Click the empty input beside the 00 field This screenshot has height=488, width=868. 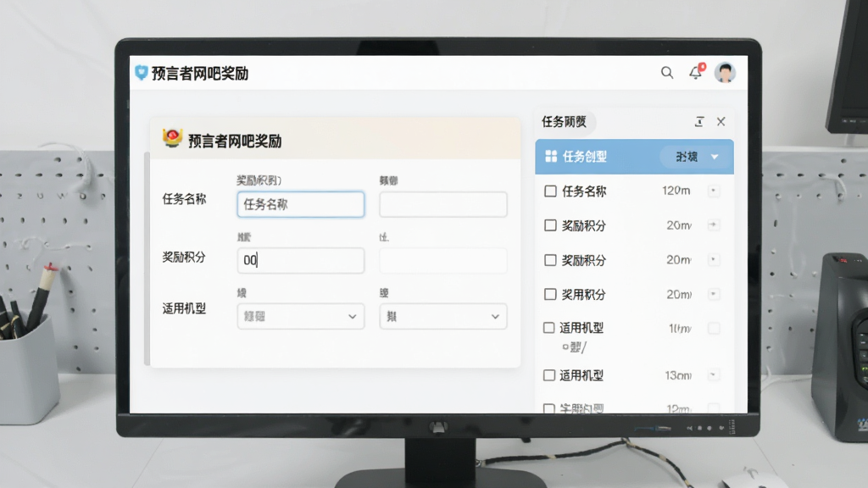point(442,261)
